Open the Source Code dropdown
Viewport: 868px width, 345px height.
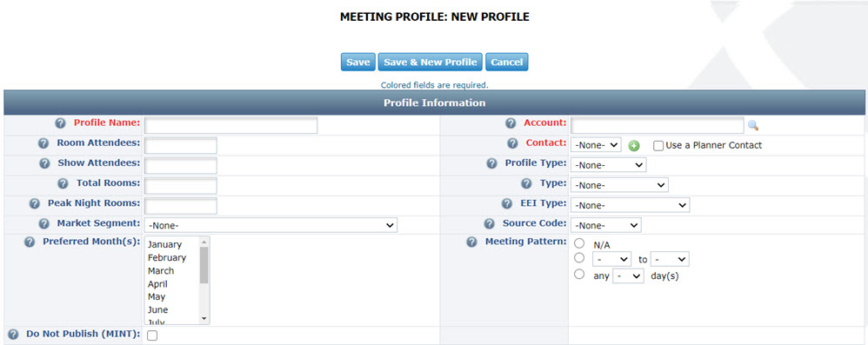coord(606,226)
